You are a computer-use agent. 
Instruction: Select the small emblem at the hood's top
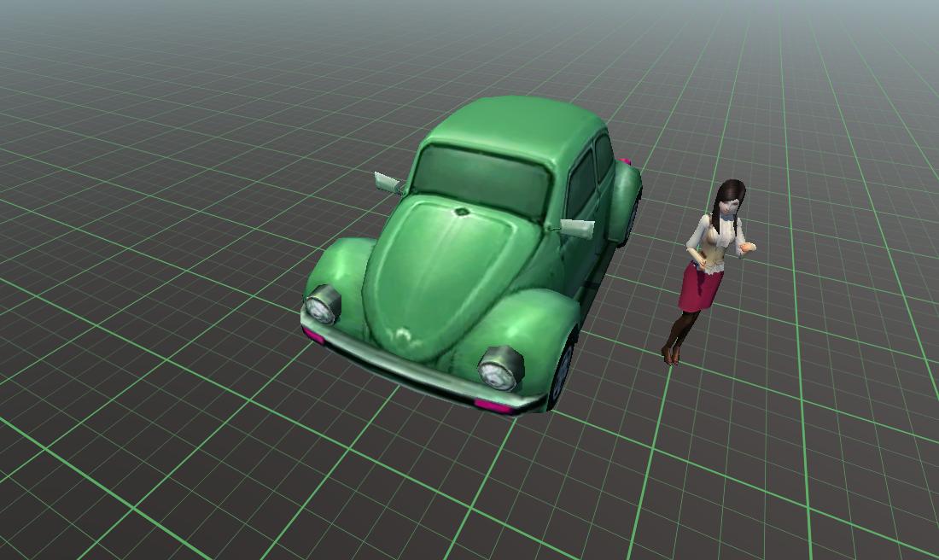[461, 211]
